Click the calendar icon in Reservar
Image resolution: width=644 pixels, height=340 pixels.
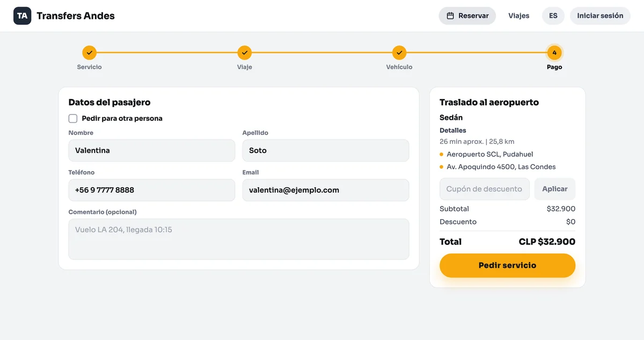point(450,16)
